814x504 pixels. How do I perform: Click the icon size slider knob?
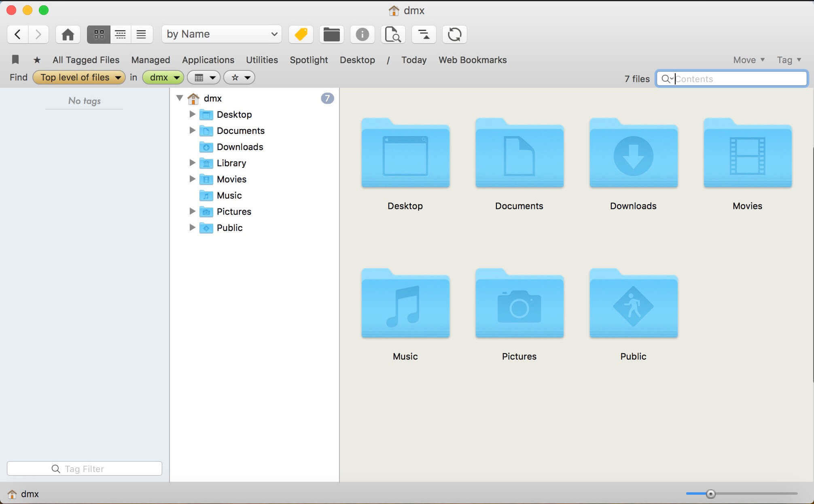coord(710,493)
